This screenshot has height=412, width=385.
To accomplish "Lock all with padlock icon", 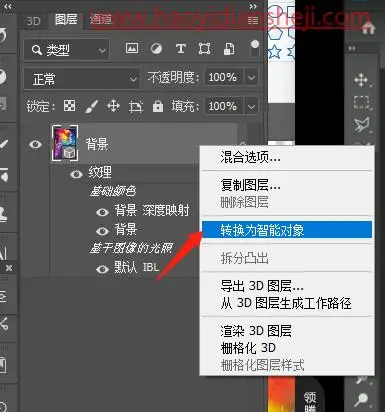I will tap(158, 106).
